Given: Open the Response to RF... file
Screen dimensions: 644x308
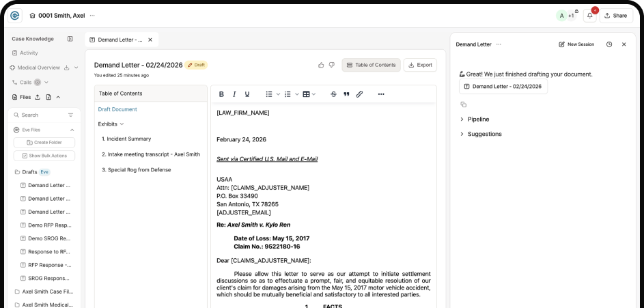Looking at the screenshot, I should (x=46, y=252).
